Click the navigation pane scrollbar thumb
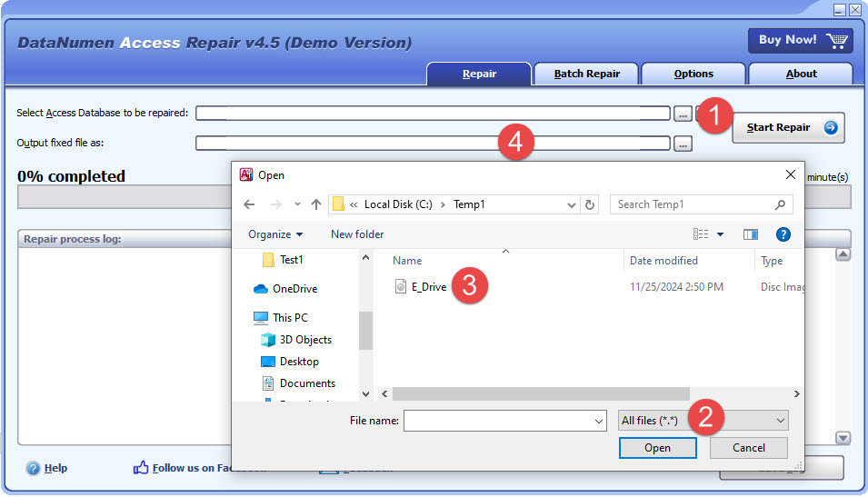The width and height of the screenshot is (868, 497). pyautogui.click(x=365, y=331)
